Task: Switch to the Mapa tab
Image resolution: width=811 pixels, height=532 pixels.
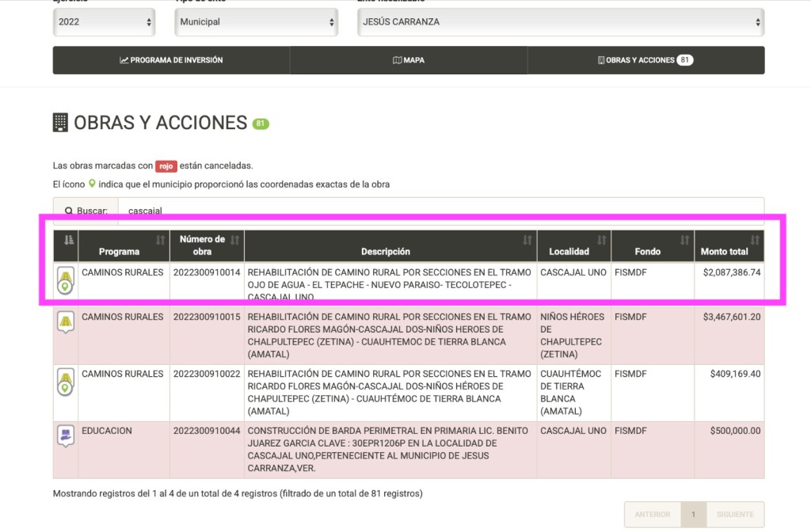Action: [409, 60]
